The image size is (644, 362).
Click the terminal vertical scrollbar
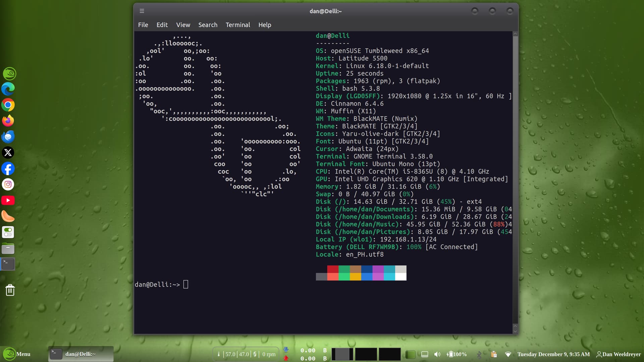tap(515, 181)
